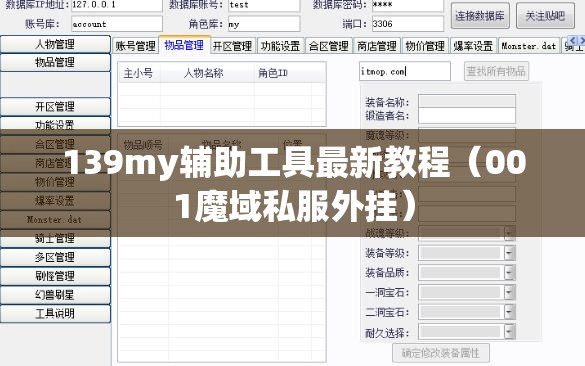Switch to the 功能设置 tab
The width and height of the screenshot is (585, 366).
(x=281, y=46)
